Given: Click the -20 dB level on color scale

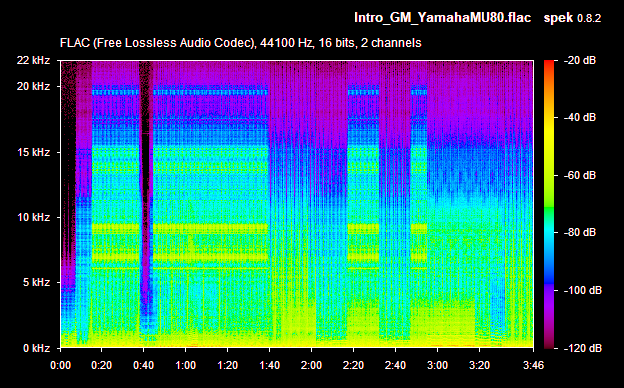Looking at the screenshot, I should [x=580, y=60].
